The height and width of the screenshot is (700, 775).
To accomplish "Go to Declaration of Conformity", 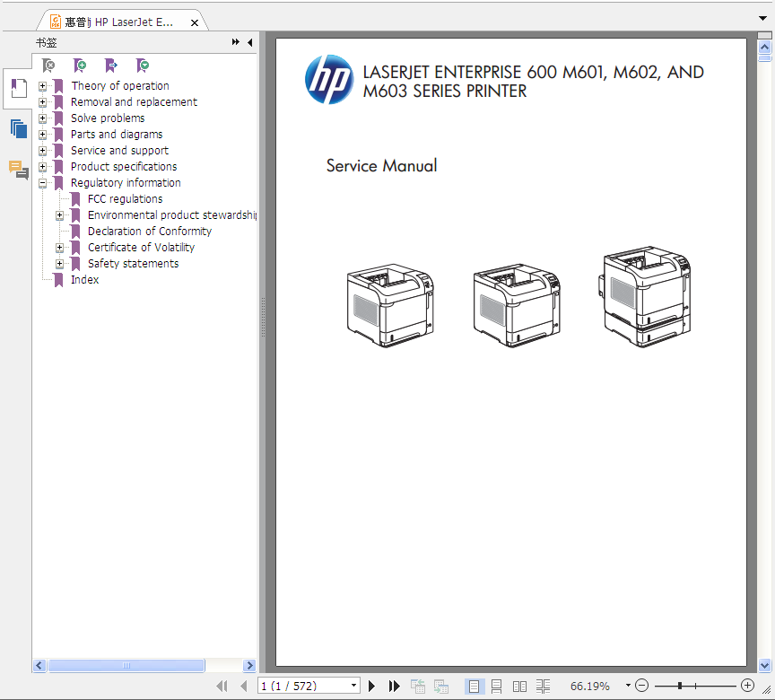I will 150,232.
